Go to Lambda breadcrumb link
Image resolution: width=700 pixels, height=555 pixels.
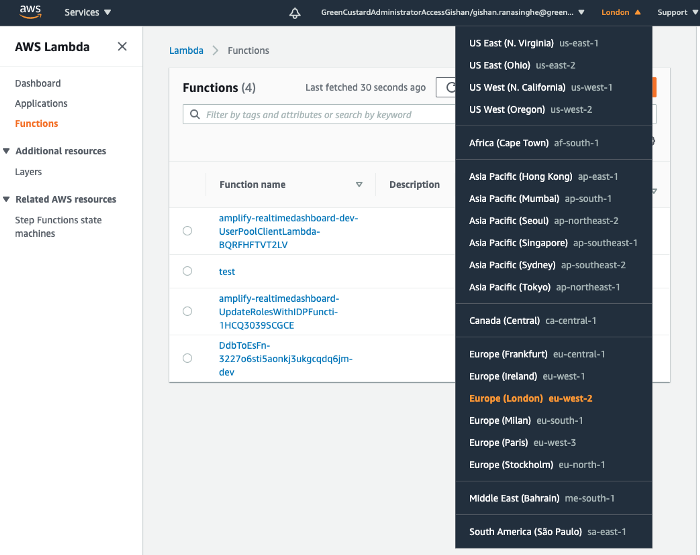pyautogui.click(x=186, y=51)
